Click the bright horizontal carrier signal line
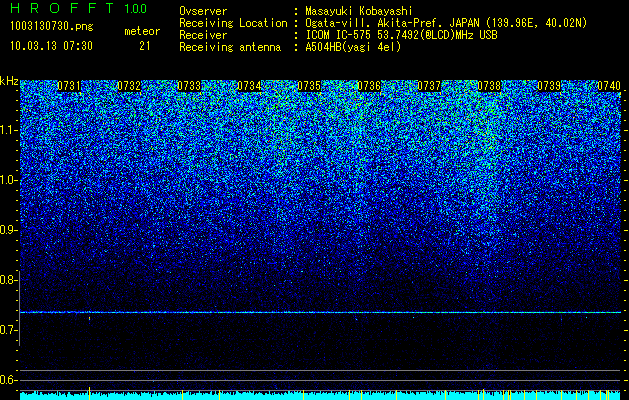The height and width of the screenshot is (400, 629). tap(320, 312)
